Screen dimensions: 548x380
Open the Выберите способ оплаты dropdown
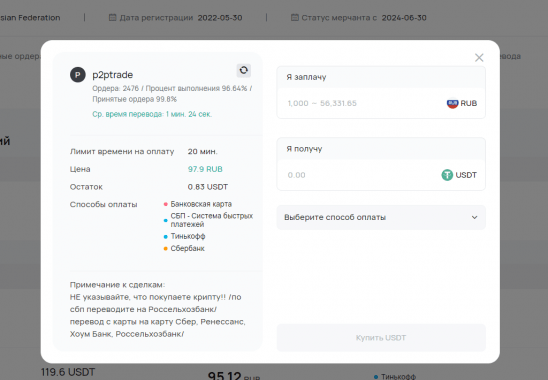381,217
